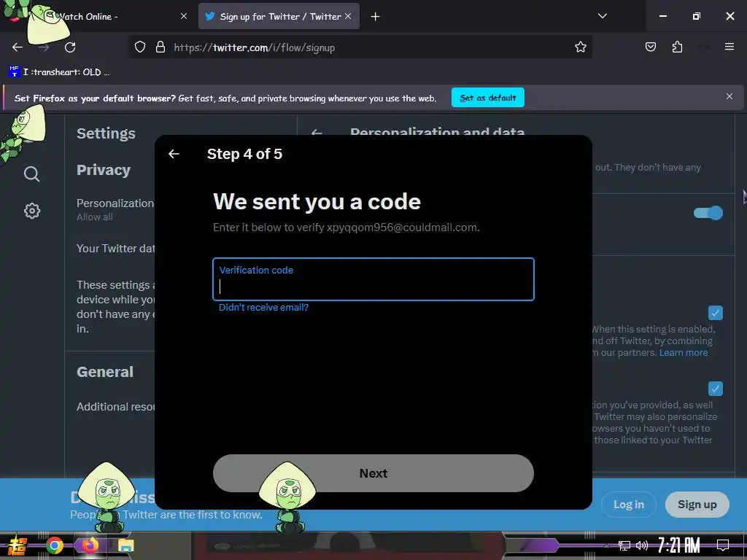Image resolution: width=747 pixels, height=560 pixels.
Task: Click the address bar URL
Action: tap(255, 47)
